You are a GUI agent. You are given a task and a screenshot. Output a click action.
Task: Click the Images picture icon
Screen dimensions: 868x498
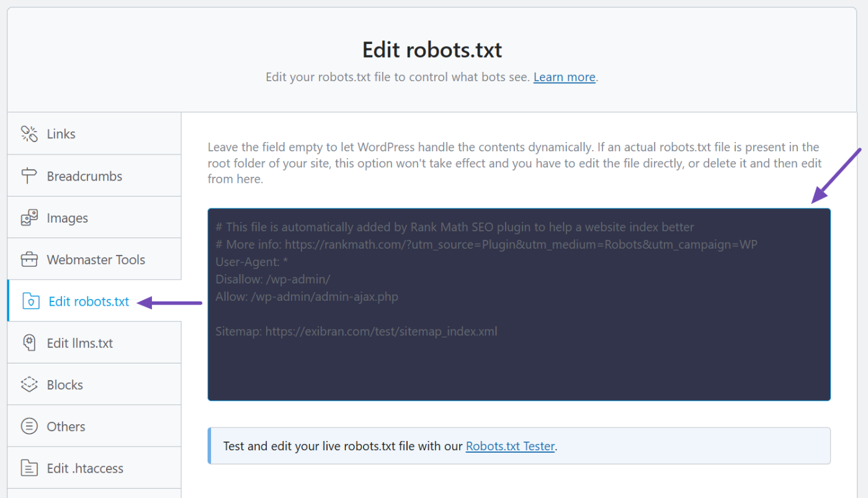(29, 218)
